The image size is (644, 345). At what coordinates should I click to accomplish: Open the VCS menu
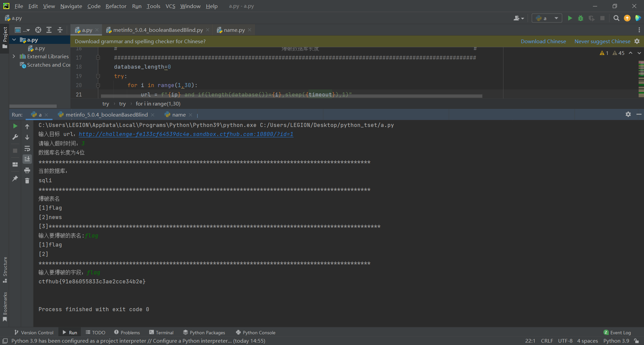(170, 6)
